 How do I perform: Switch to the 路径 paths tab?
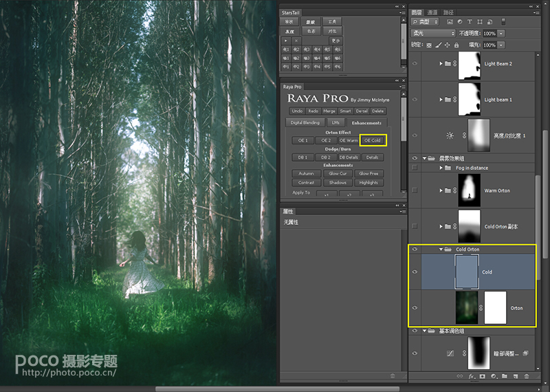click(448, 12)
